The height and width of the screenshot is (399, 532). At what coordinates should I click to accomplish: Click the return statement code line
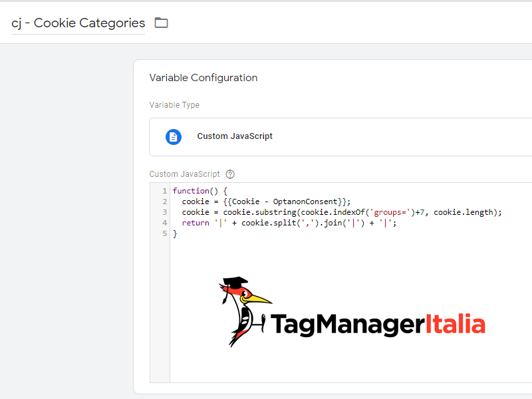point(289,223)
